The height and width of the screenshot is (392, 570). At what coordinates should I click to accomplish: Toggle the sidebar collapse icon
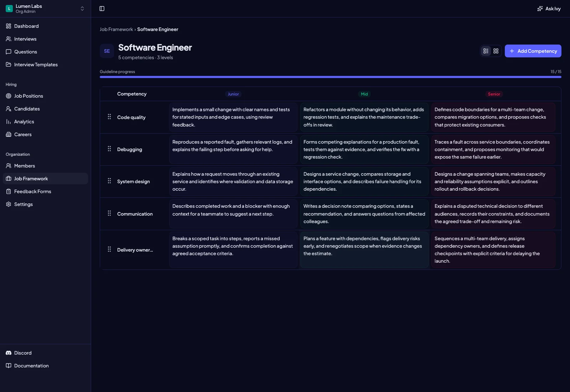pos(102,9)
